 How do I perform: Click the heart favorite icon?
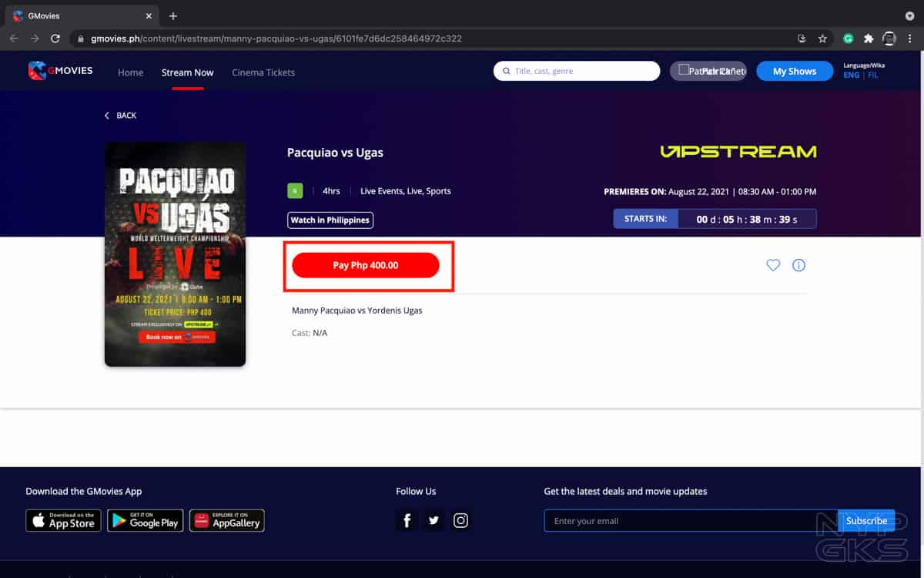[773, 265]
